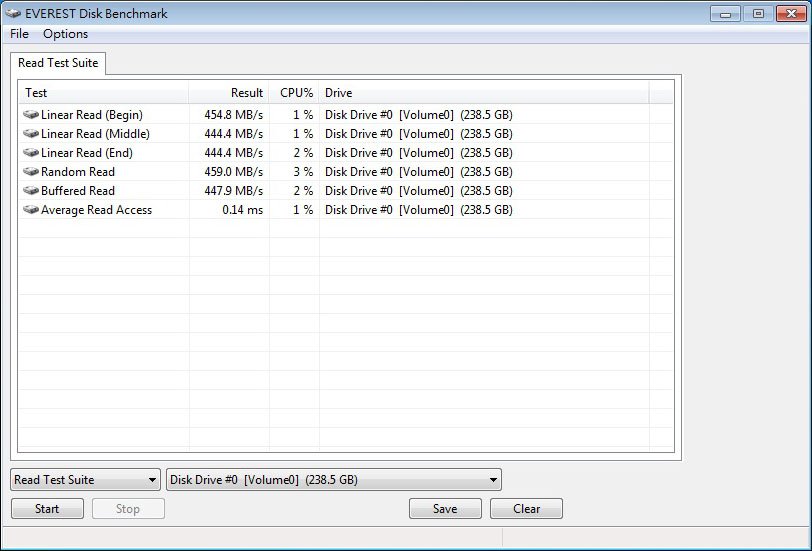The height and width of the screenshot is (551, 812).
Task: Click the Average Read Access disk icon
Action: tap(31, 210)
